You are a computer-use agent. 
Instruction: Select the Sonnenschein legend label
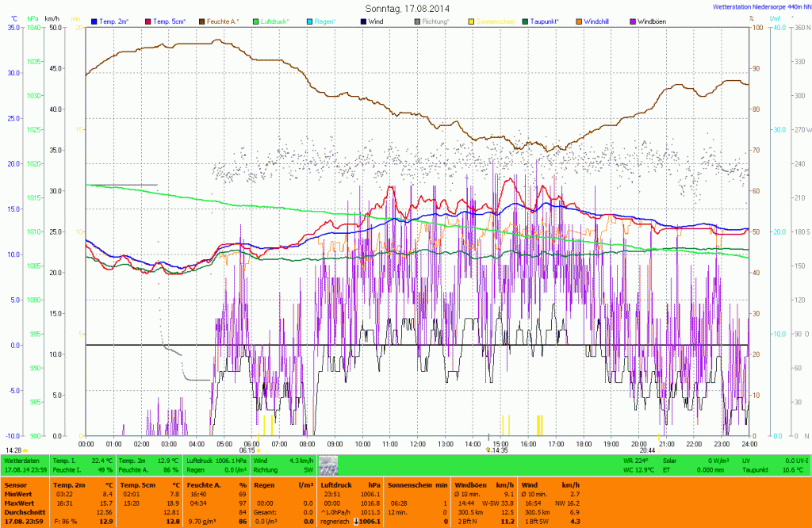click(x=495, y=21)
